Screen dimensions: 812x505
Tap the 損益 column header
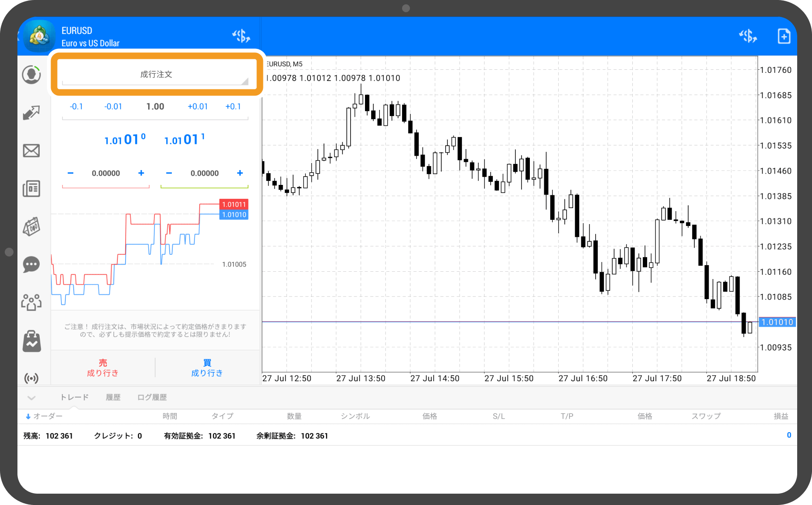tap(781, 416)
